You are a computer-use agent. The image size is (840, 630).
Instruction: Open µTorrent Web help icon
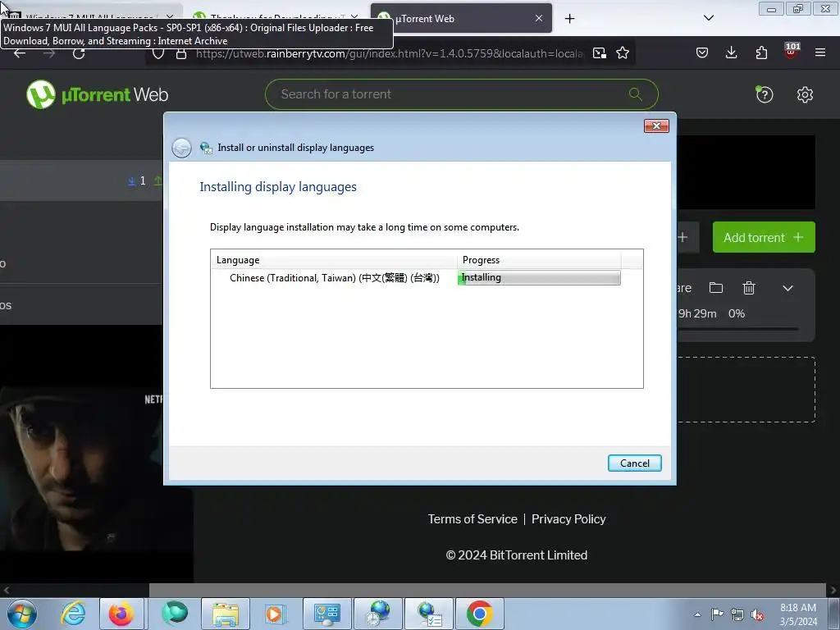click(764, 94)
